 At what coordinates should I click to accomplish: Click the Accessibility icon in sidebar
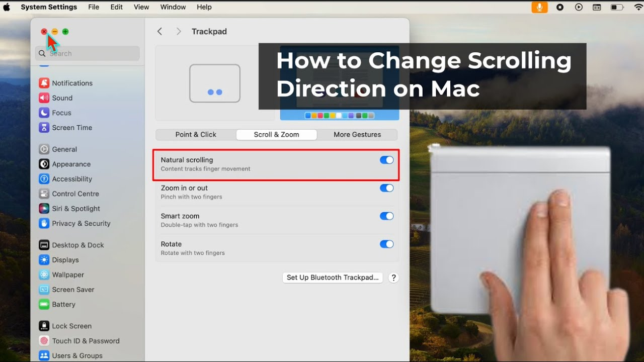point(44,179)
